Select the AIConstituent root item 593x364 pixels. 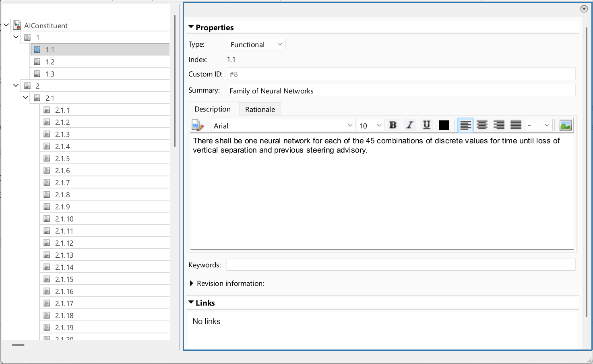[x=90, y=25]
